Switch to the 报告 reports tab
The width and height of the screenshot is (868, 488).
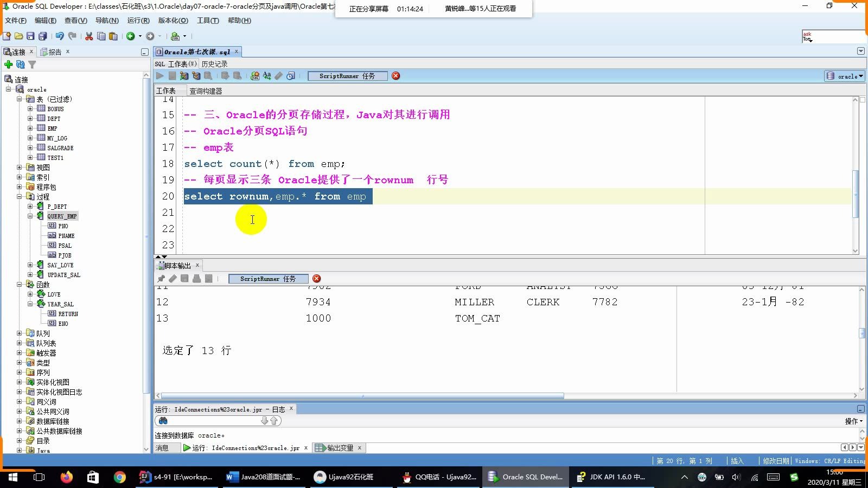(x=54, y=52)
